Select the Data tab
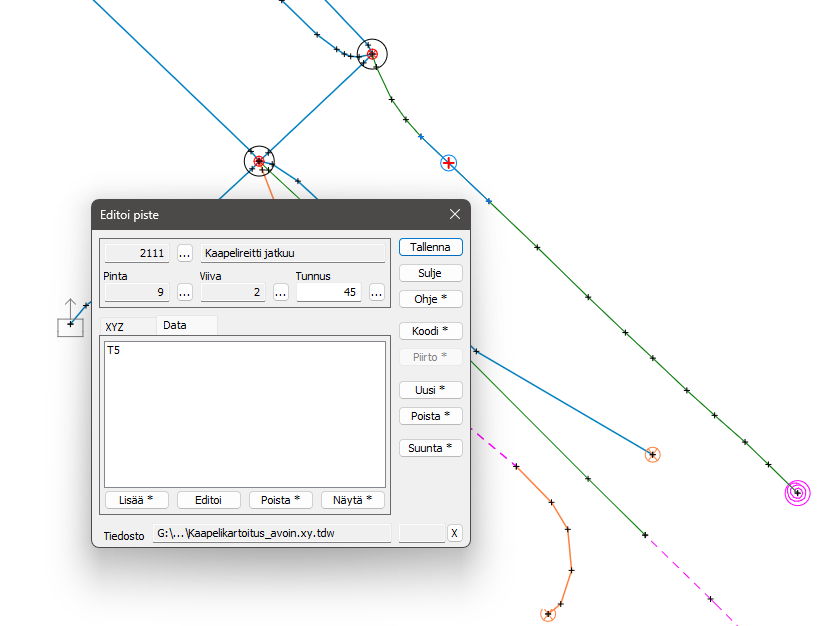Viewport: 822px width, 626px height. click(x=175, y=325)
